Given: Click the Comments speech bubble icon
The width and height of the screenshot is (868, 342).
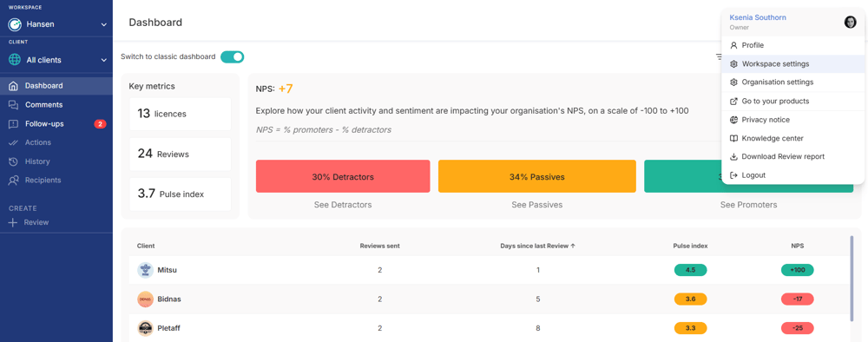Looking at the screenshot, I should point(14,104).
